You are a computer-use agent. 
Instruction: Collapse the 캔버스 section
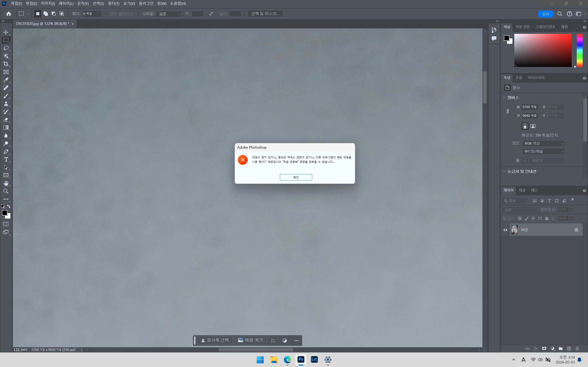pyautogui.click(x=504, y=98)
